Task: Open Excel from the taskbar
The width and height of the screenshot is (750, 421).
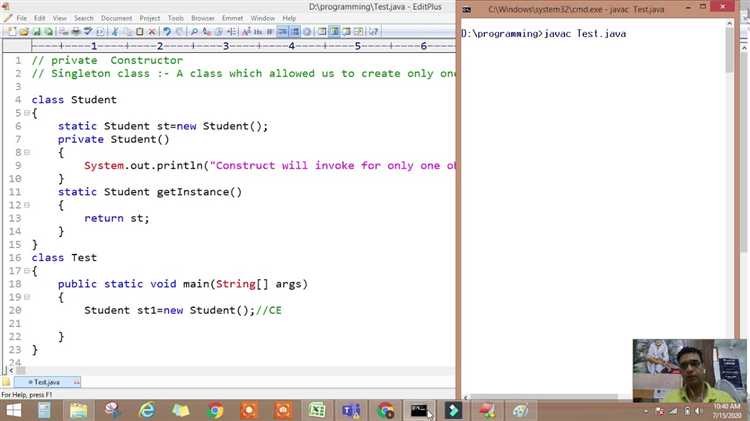Action: pos(317,410)
